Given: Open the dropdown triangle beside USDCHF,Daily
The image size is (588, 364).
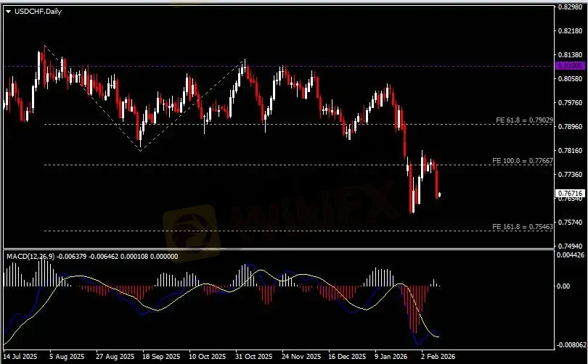Looking at the screenshot, I should tap(9, 11).
